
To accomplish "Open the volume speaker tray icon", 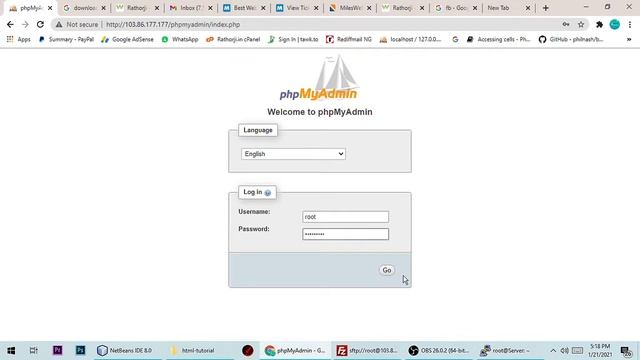I will (x=564, y=351).
